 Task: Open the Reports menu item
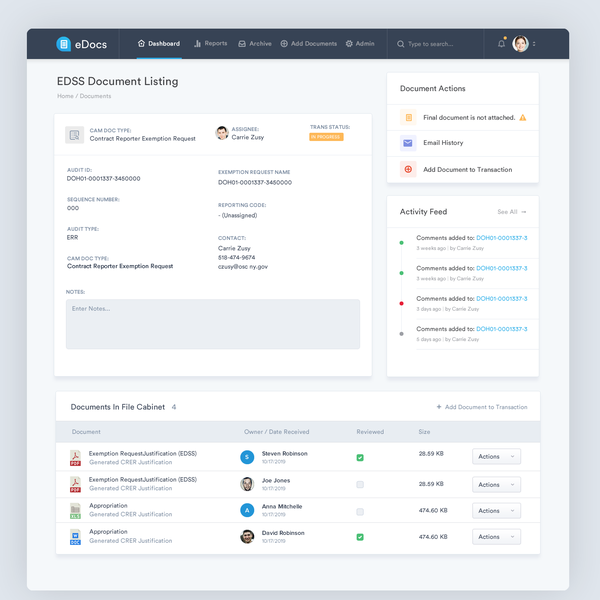pyautogui.click(x=211, y=43)
